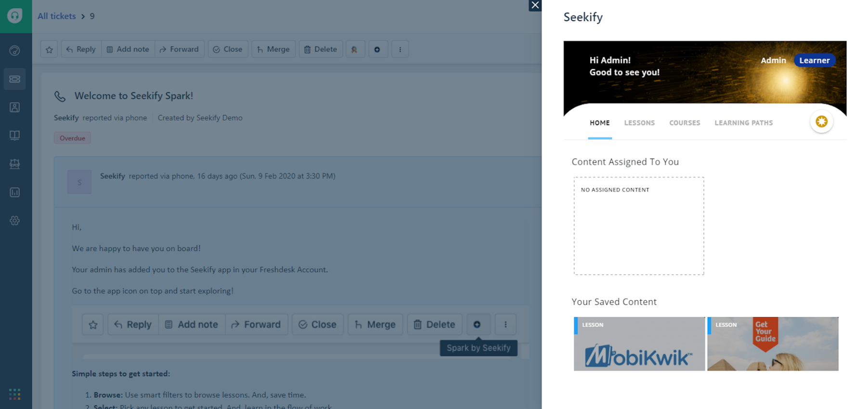Click Delete in top toolbar
Screen dimensions: 868x409
coord(320,49)
